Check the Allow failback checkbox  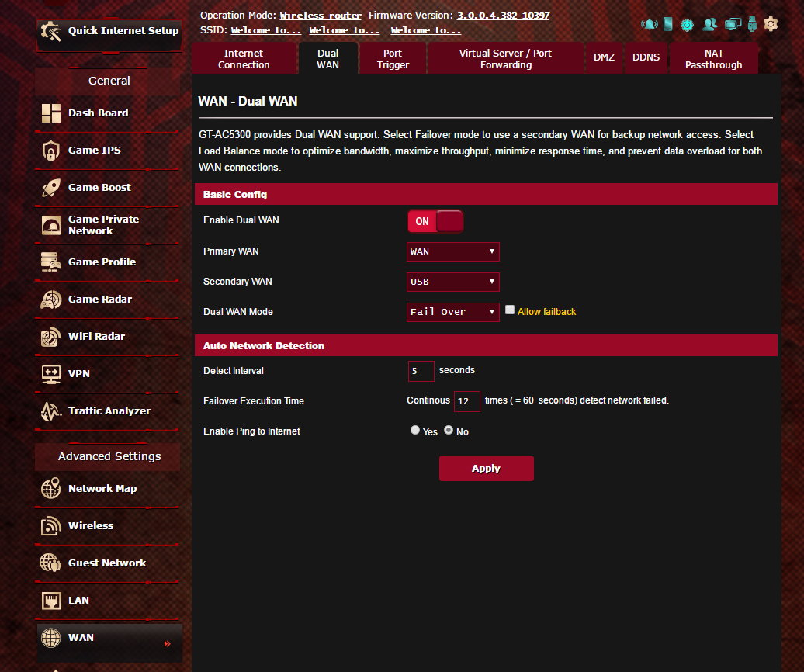pyautogui.click(x=510, y=310)
